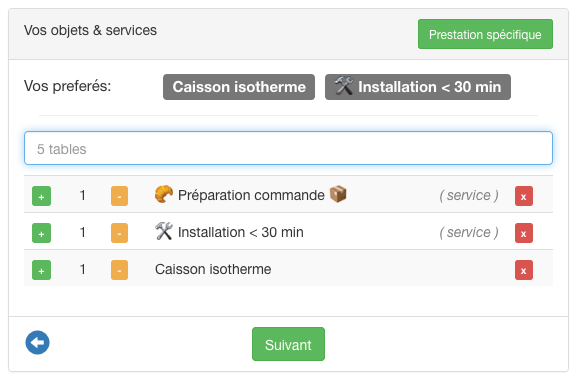
Task: Click the '( service )' label of Préparation commande
Action: click(469, 195)
